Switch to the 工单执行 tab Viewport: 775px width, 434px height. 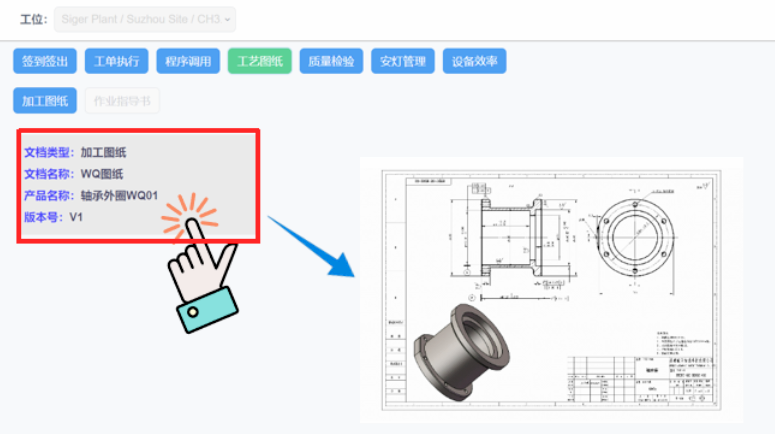[116, 61]
